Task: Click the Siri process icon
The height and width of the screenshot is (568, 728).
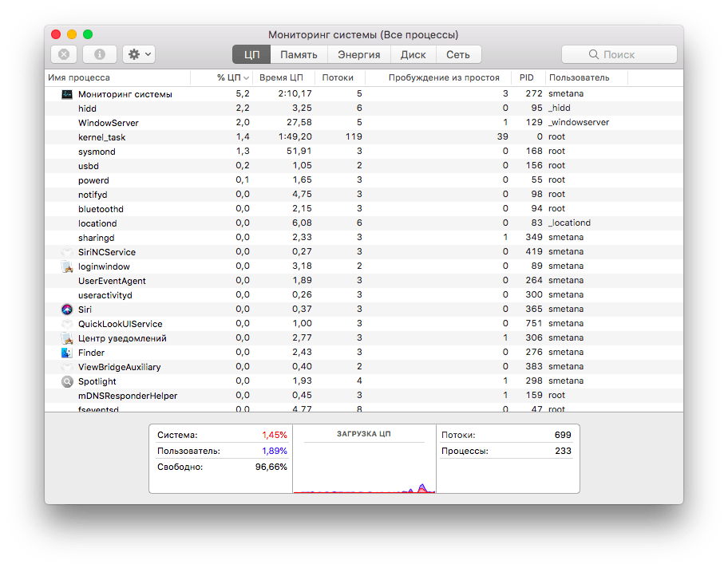Action: tap(67, 310)
